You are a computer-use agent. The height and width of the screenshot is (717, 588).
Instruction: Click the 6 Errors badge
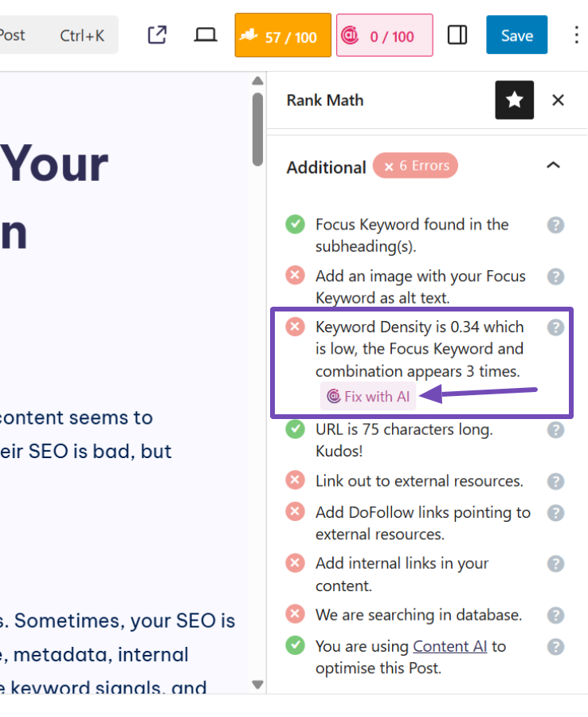click(415, 166)
